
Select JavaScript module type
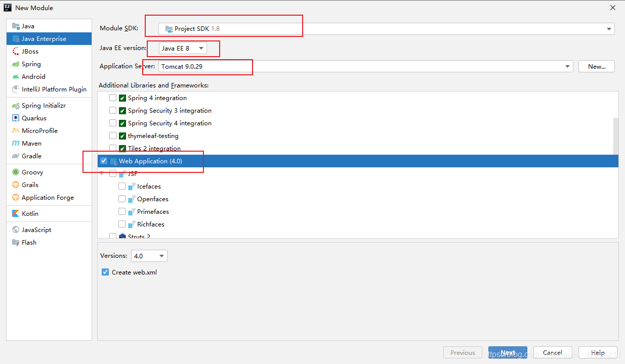[x=49, y=230]
